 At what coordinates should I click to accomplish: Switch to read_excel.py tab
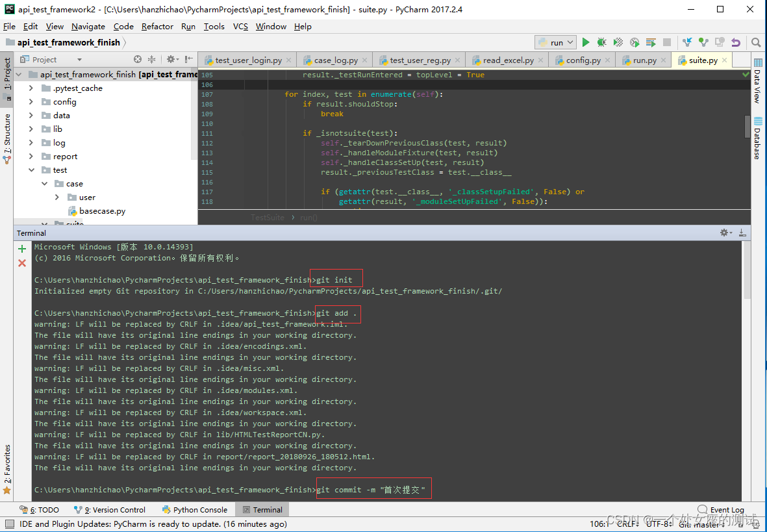tap(508, 60)
